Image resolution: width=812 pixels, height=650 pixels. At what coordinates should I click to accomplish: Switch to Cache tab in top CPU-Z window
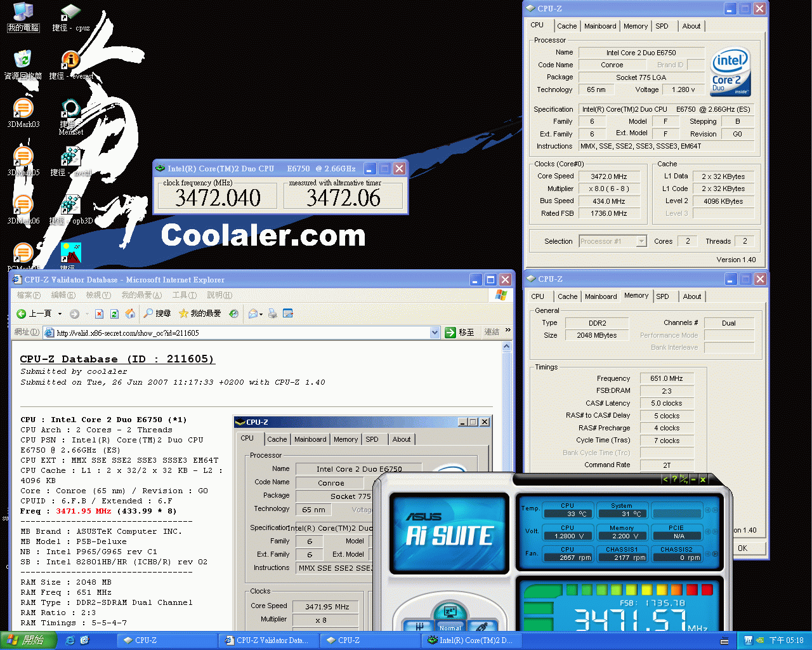(x=566, y=26)
